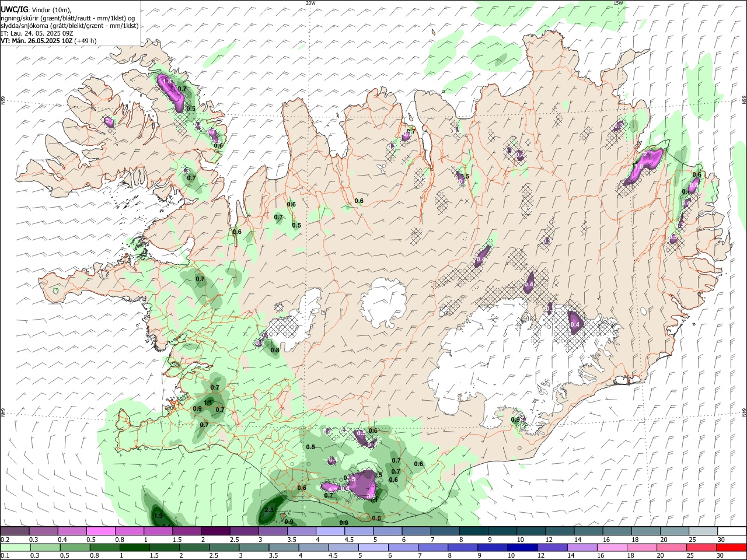Click the 'IT: Lau. 24. 05. 2025 09Z' line

pyautogui.click(x=37, y=33)
